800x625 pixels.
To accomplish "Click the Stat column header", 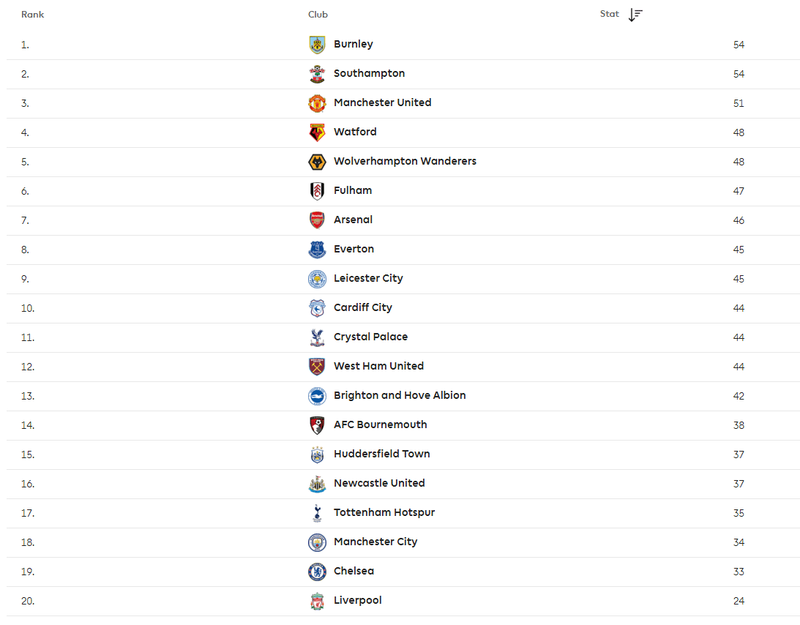I will tap(609, 14).
